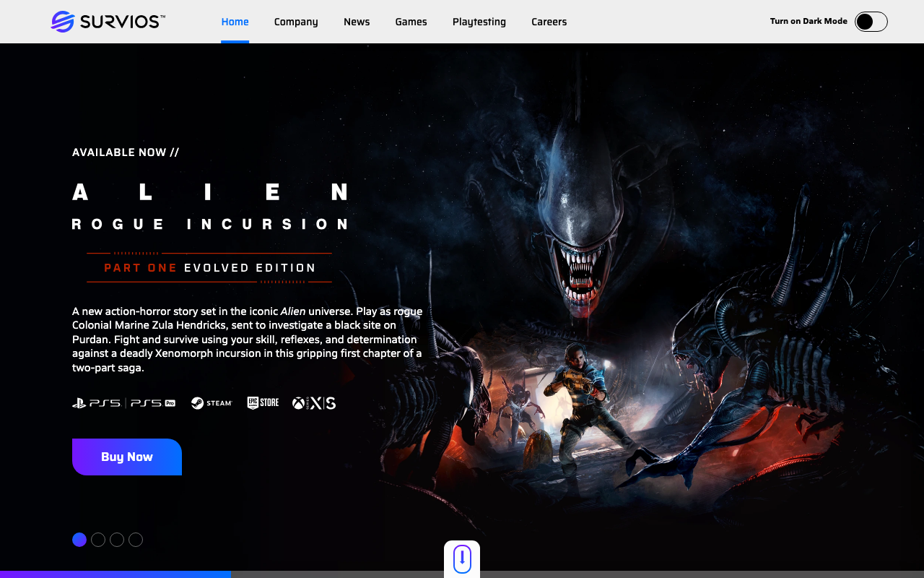The image size is (924, 578).
Task: Select the third carousel slide dot
Action: [x=117, y=540]
